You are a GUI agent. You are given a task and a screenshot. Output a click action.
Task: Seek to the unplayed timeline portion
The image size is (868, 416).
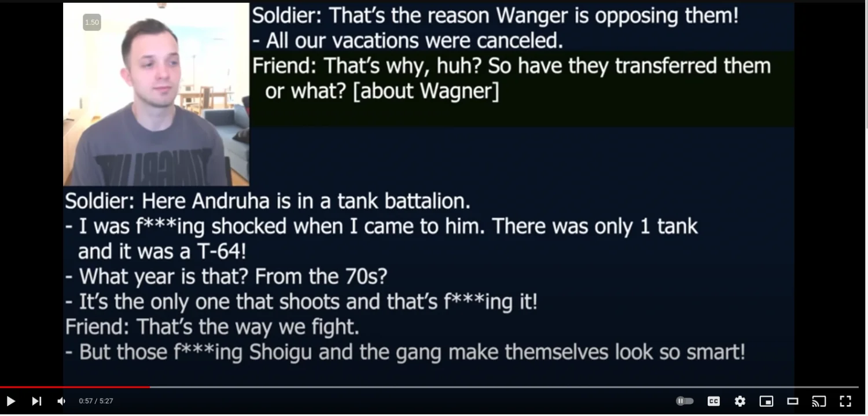(x=504, y=387)
